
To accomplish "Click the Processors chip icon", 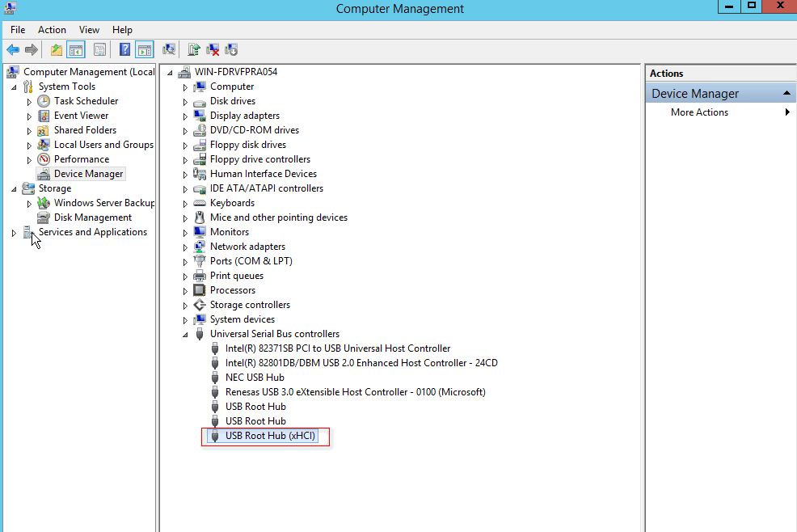I will coord(200,290).
